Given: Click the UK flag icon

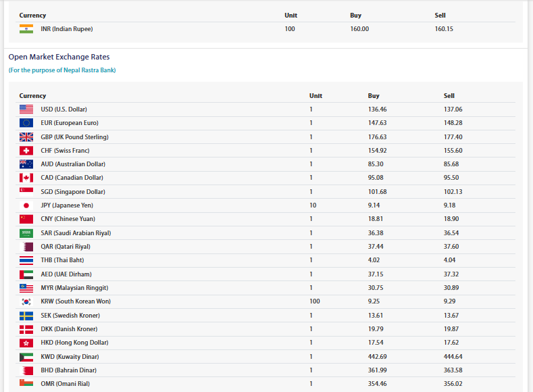Looking at the screenshot, I should [26, 137].
